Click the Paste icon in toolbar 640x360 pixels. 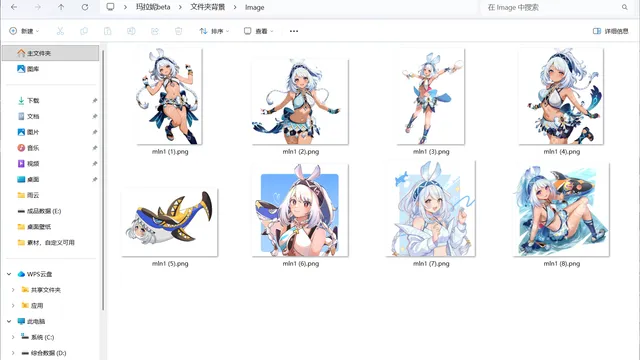coord(107,31)
